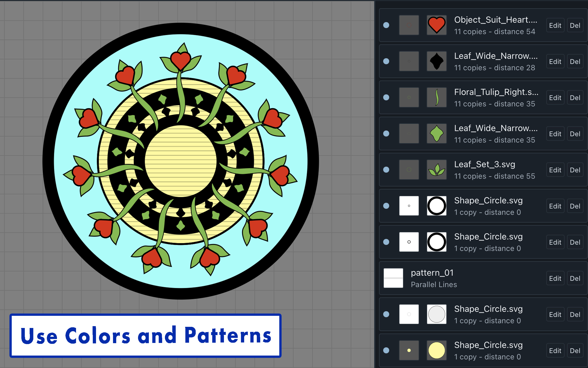This screenshot has width=588, height=368.
Task: Edit the pattern_01 Parallel Lines entry
Action: coord(555,278)
